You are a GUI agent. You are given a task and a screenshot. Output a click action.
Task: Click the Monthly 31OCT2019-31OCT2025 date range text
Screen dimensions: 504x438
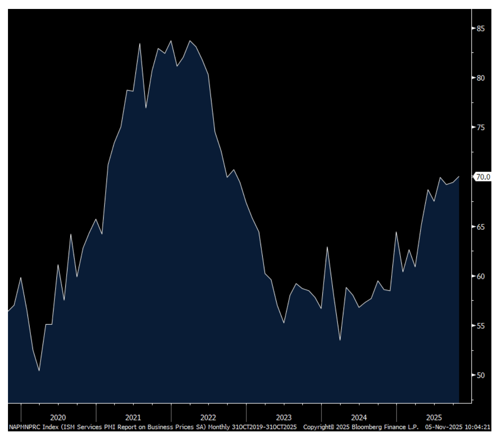point(252,427)
